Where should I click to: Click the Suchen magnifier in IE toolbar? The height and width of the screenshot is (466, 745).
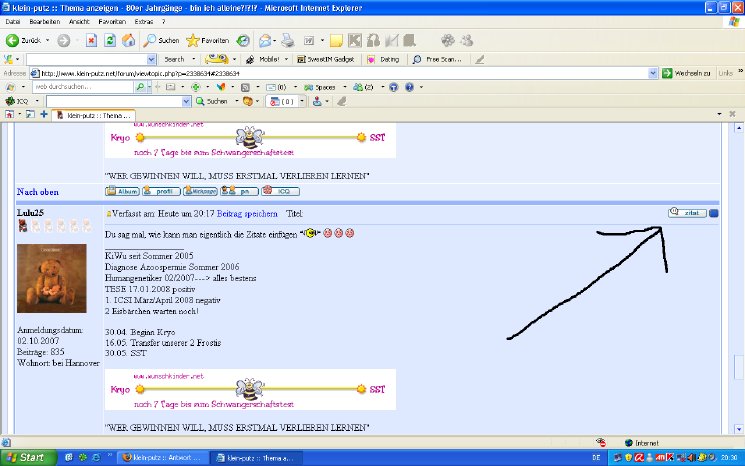pyautogui.click(x=160, y=41)
